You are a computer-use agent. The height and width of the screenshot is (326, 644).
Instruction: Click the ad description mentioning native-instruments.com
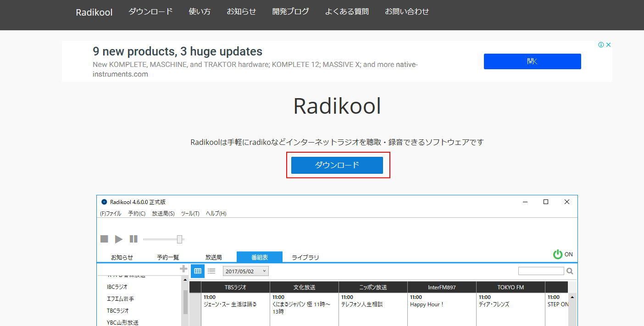[x=255, y=69]
